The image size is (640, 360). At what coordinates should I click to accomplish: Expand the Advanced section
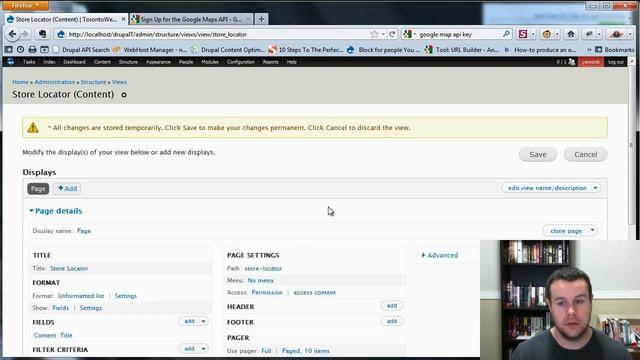(440, 256)
